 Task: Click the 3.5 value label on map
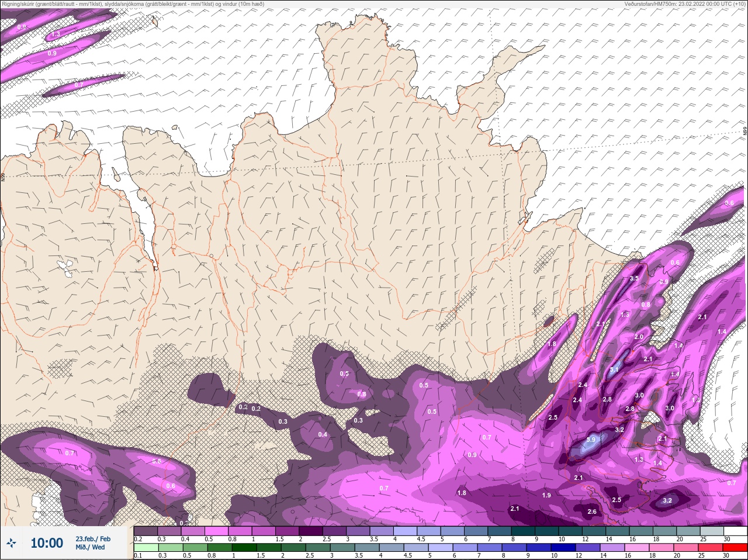pyautogui.click(x=634, y=278)
